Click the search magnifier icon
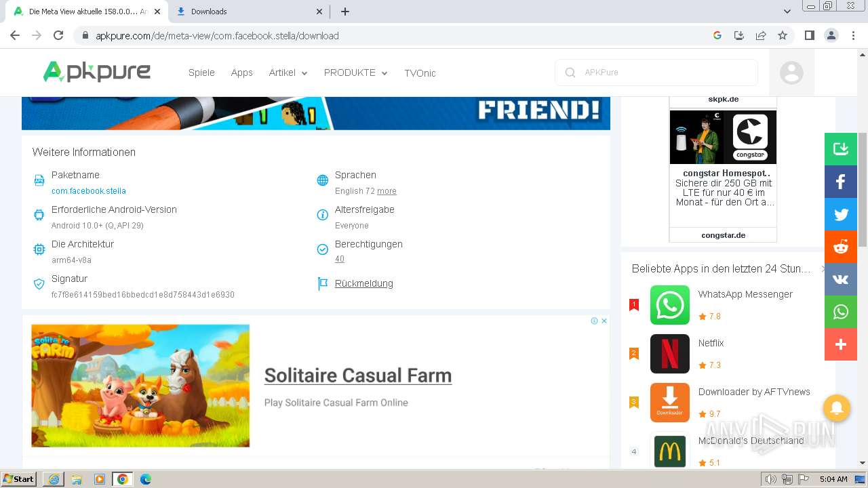 570,73
